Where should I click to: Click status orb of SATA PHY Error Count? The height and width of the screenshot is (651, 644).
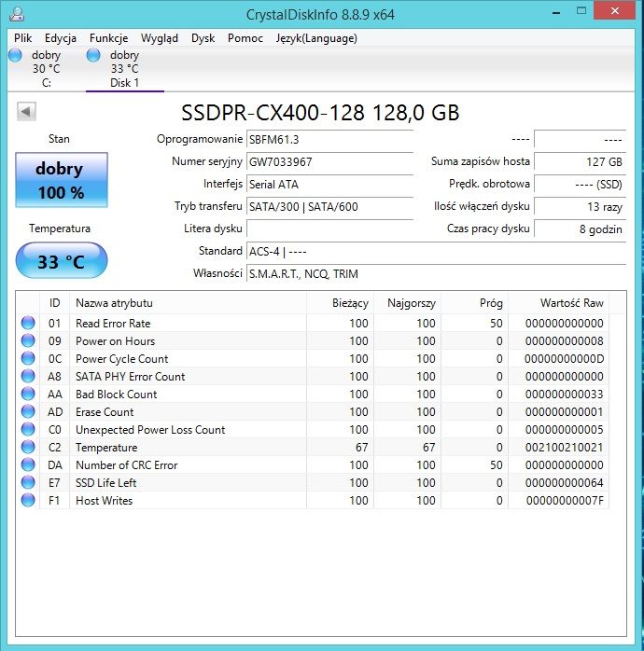tap(28, 376)
